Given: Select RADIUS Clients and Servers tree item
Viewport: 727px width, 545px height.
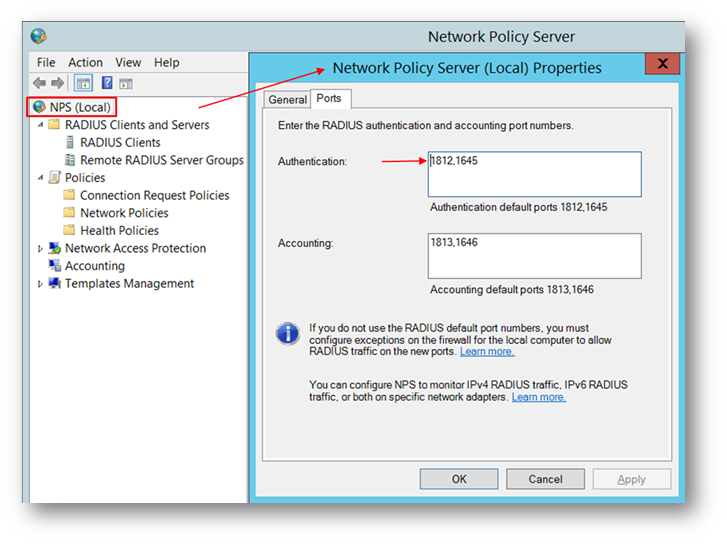Looking at the screenshot, I should click(137, 125).
